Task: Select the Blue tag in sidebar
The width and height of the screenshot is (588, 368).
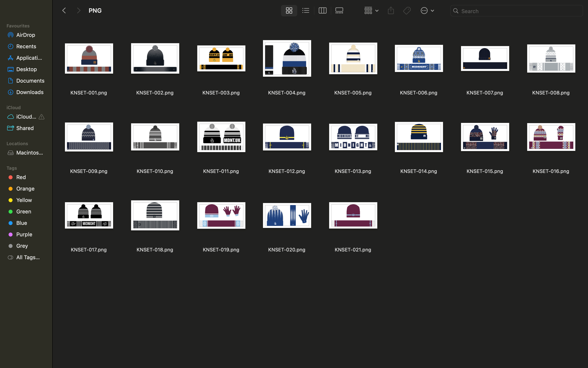Action: pyautogui.click(x=21, y=223)
